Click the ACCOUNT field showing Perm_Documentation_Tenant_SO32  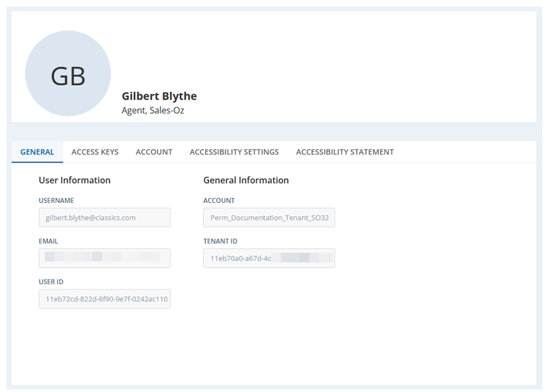click(x=268, y=217)
